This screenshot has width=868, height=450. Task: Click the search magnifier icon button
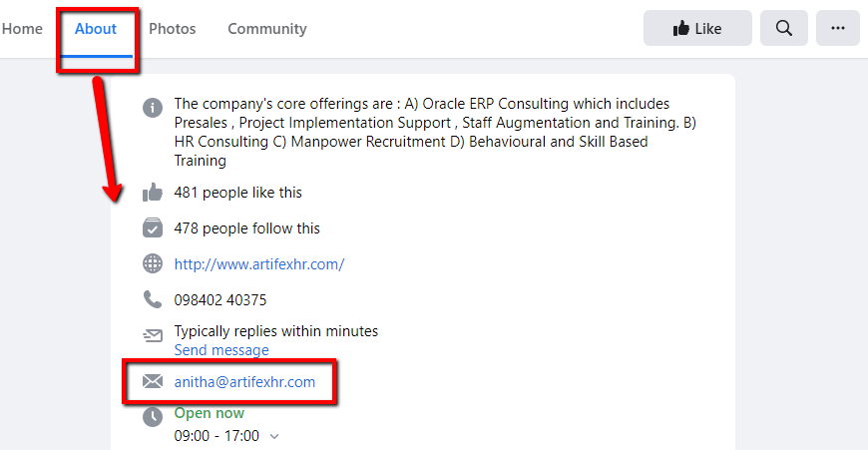(x=783, y=29)
